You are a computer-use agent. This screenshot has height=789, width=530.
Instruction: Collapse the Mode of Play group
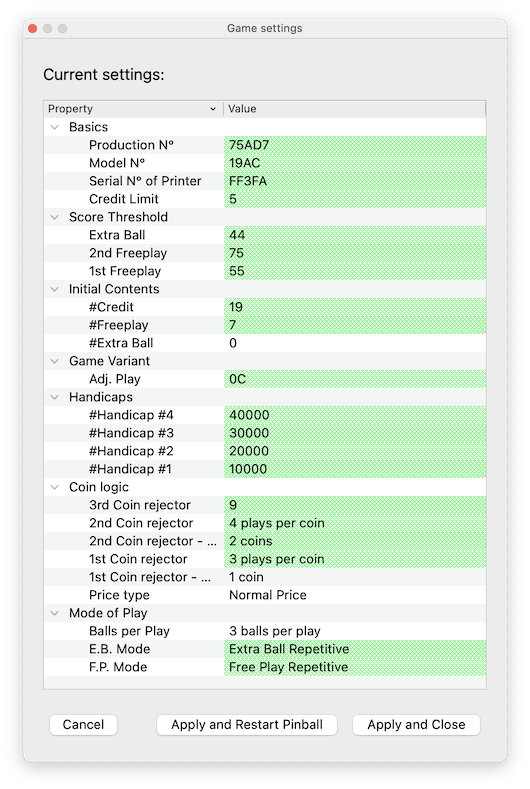55,613
